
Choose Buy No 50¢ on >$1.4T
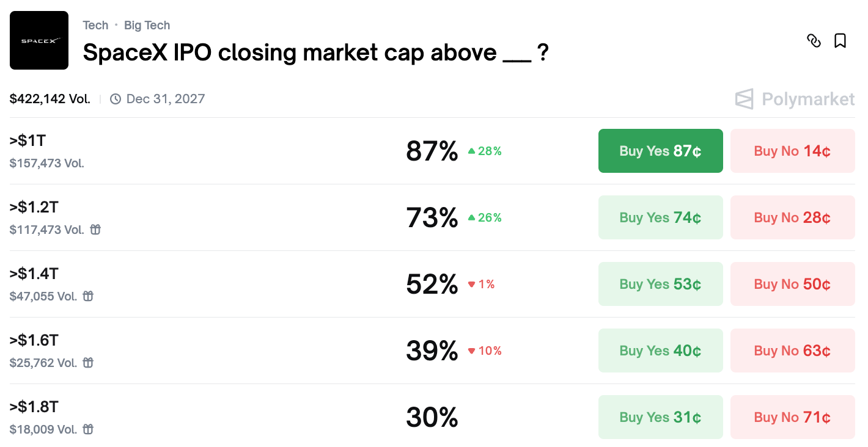[x=792, y=284]
